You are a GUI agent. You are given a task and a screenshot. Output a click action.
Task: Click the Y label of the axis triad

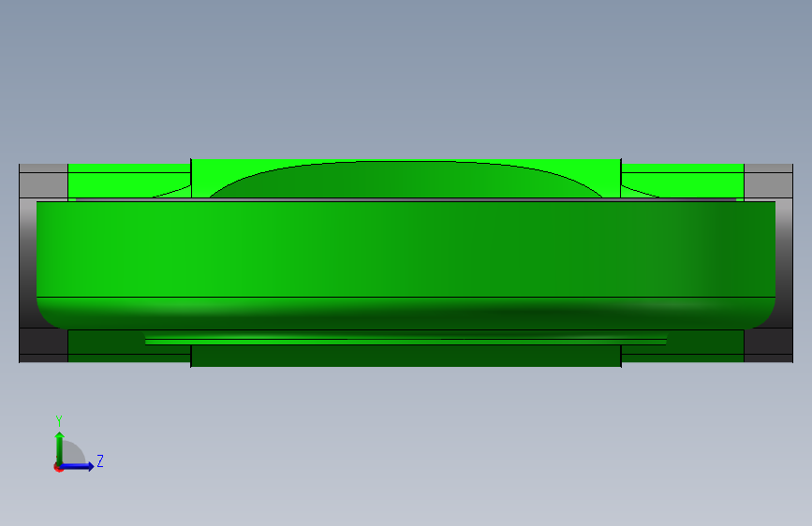click(x=59, y=421)
